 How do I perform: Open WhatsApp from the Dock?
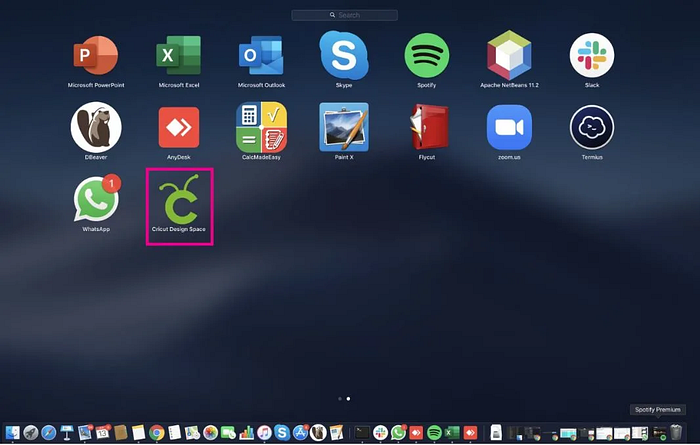click(x=398, y=433)
